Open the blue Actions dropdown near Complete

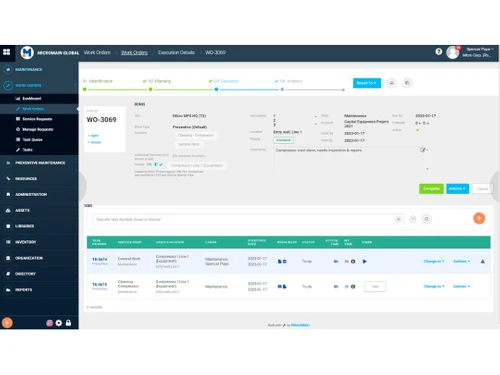[457, 189]
